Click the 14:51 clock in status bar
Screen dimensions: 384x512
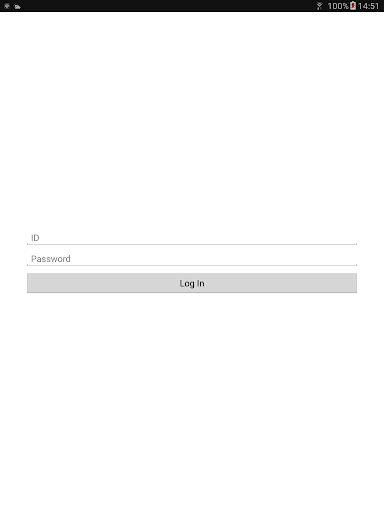click(x=368, y=6)
